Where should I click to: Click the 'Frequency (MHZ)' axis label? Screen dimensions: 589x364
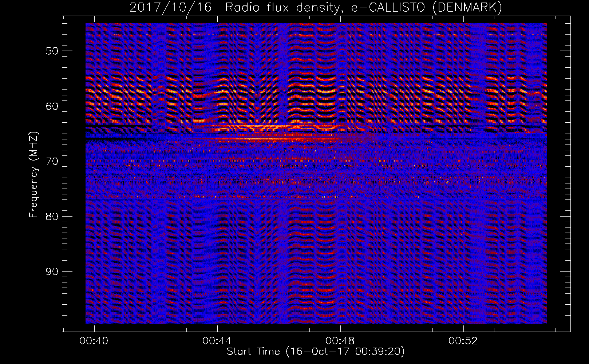[x=33, y=175]
